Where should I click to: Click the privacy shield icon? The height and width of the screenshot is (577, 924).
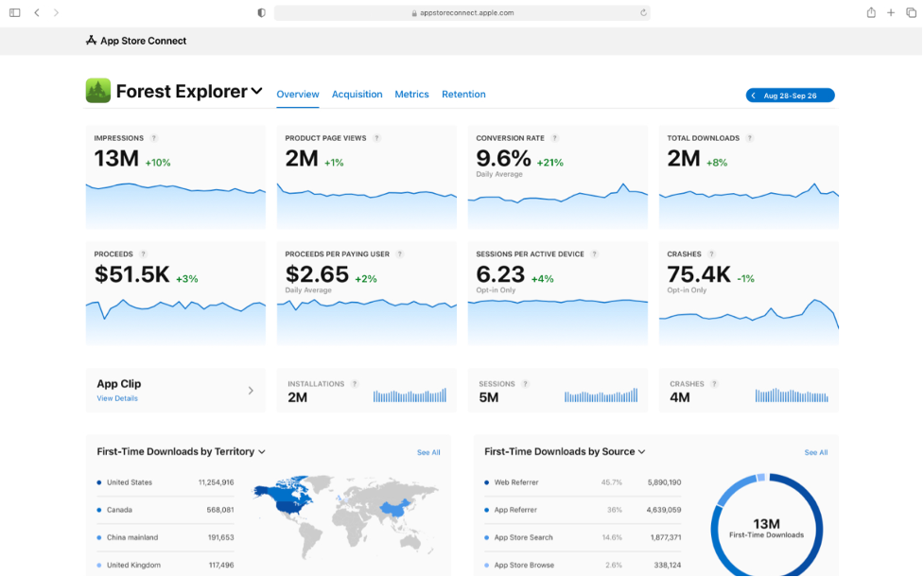[262, 13]
